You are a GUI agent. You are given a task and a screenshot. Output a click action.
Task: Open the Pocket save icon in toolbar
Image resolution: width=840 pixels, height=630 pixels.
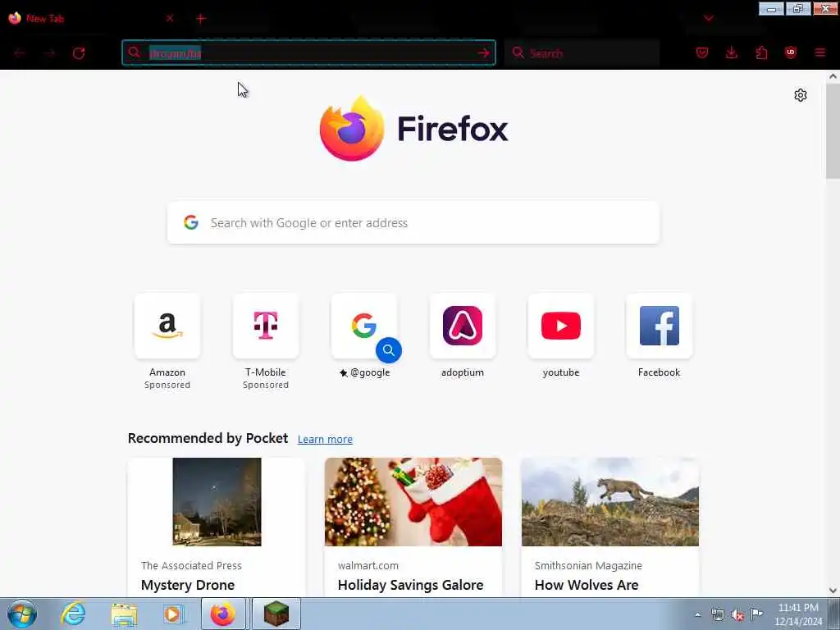pos(702,52)
